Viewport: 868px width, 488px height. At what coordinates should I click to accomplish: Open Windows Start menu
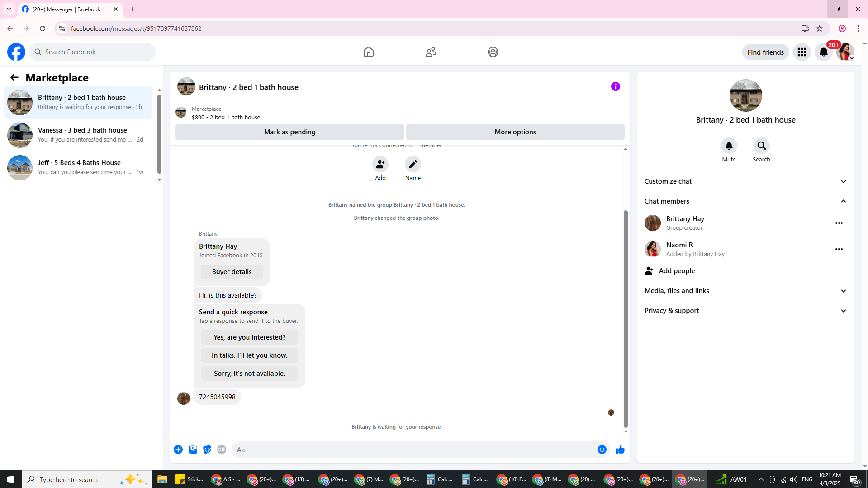pos(11,479)
